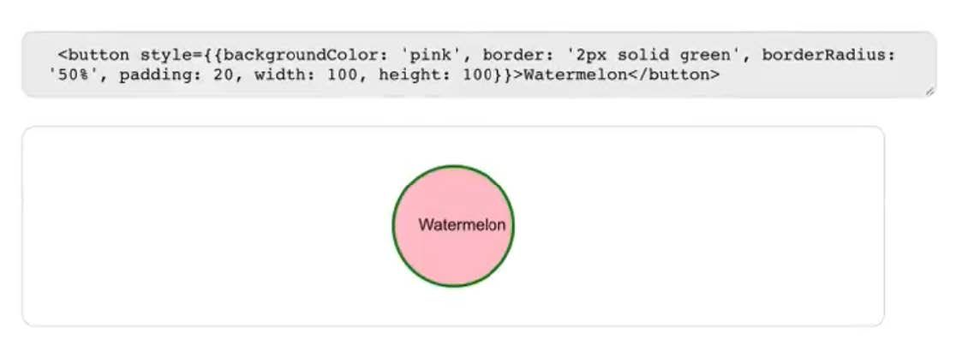980x363 pixels.
Task: Click the code textarea resize handle
Action: pyautogui.click(x=929, y=91)
